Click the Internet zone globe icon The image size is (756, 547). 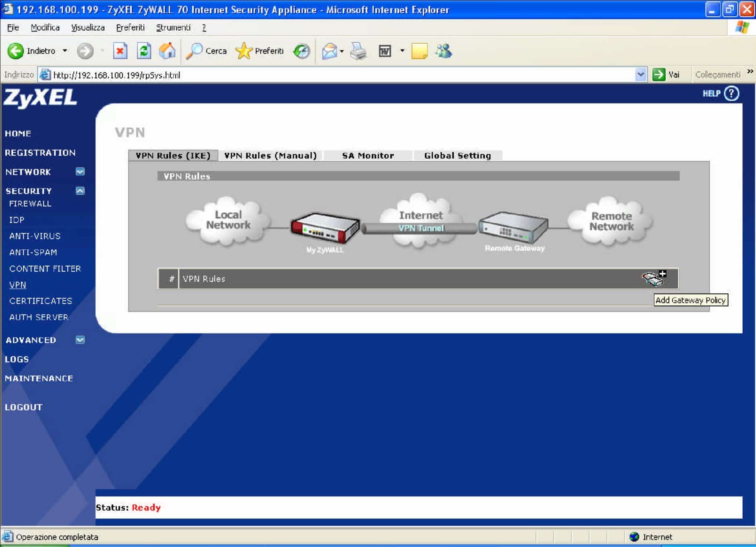click(634, 537)
